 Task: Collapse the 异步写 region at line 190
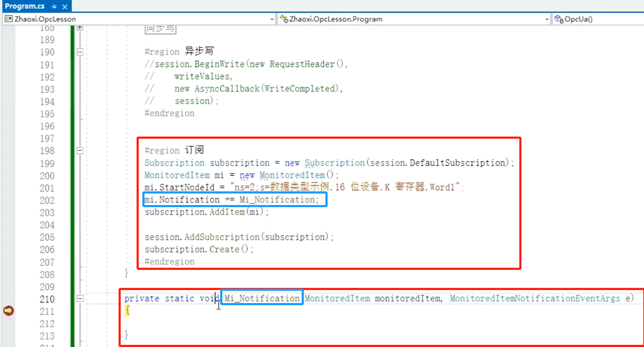coord(80,52)
